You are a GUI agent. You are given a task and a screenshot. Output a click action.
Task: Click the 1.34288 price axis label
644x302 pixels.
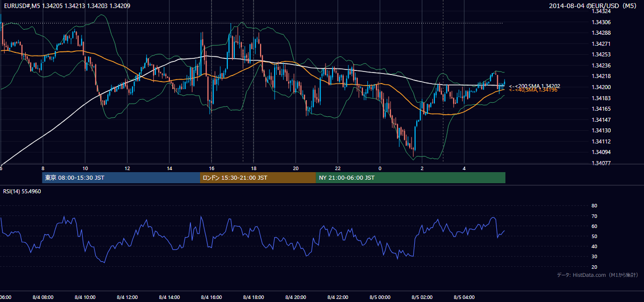601,33
